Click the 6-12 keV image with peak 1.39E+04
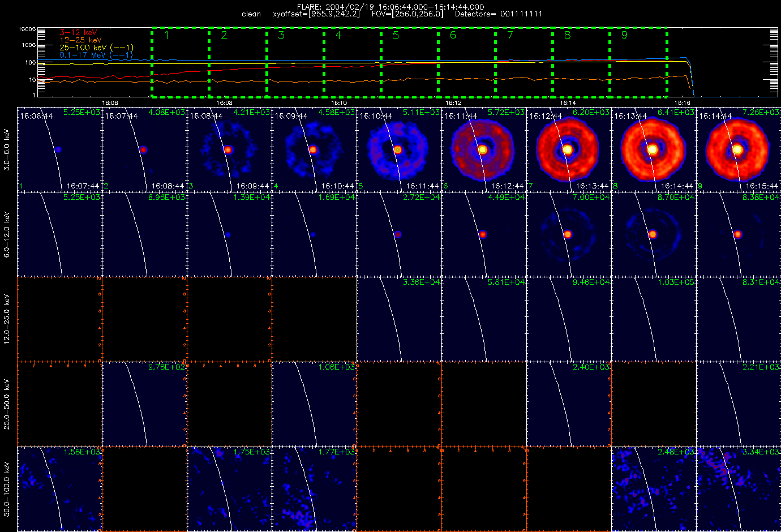Viewport: 781px width, 532px height. tap(230, 234)
